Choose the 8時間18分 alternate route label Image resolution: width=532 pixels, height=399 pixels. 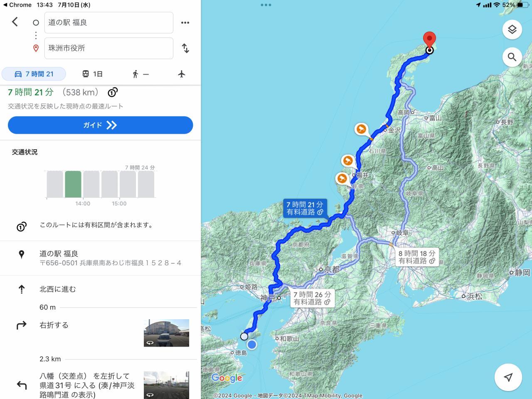coord(417,257)
